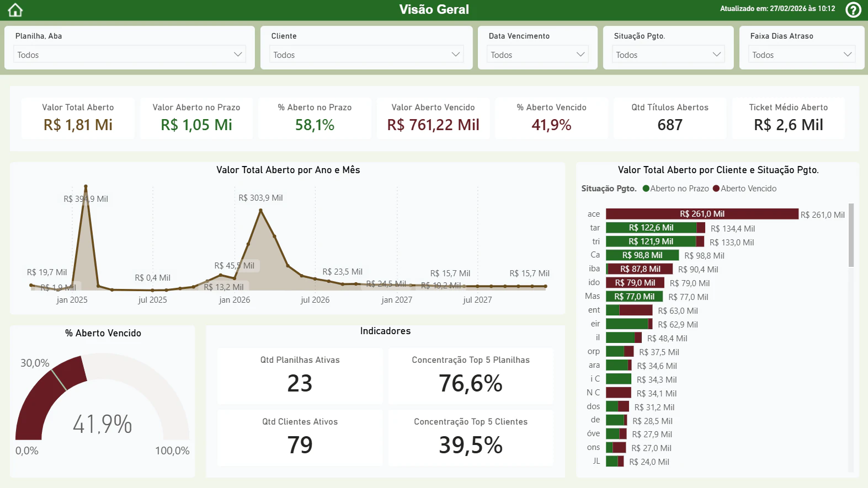Click the R$ 48,4 Mil total label

667,339
